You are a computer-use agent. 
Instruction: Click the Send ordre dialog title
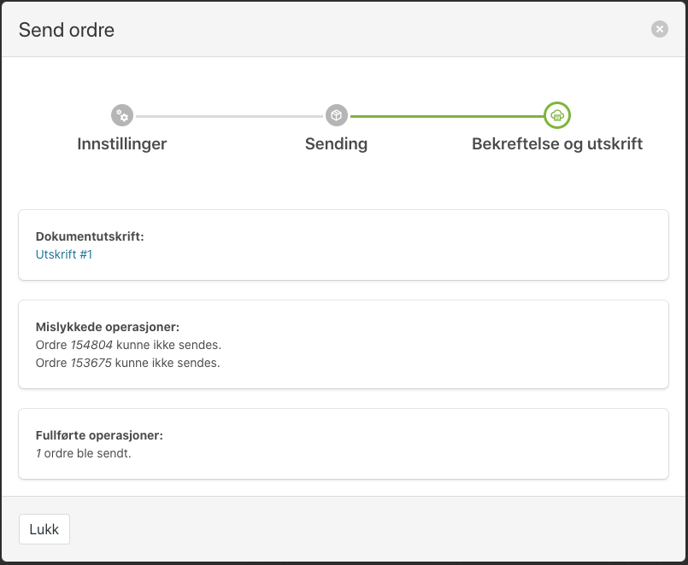pyautogui.click(x=67, y=30)
